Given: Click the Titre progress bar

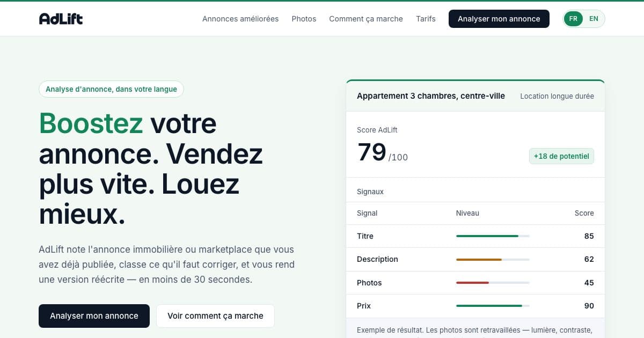Looking at the screenshot, I should (493, 236).
